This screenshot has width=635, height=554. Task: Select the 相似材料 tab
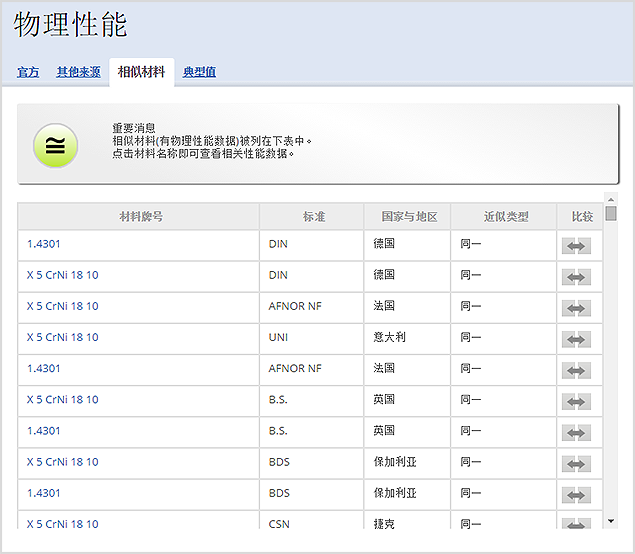coord(141,72)
